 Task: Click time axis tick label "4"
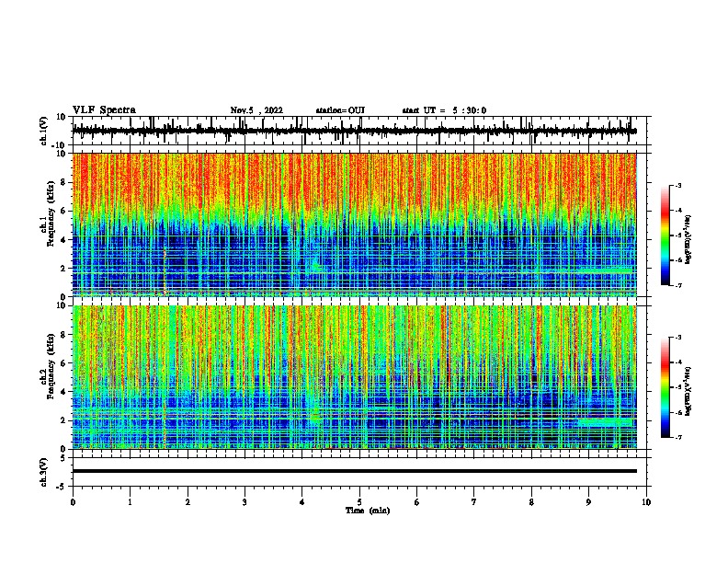(x=302, y=502)
